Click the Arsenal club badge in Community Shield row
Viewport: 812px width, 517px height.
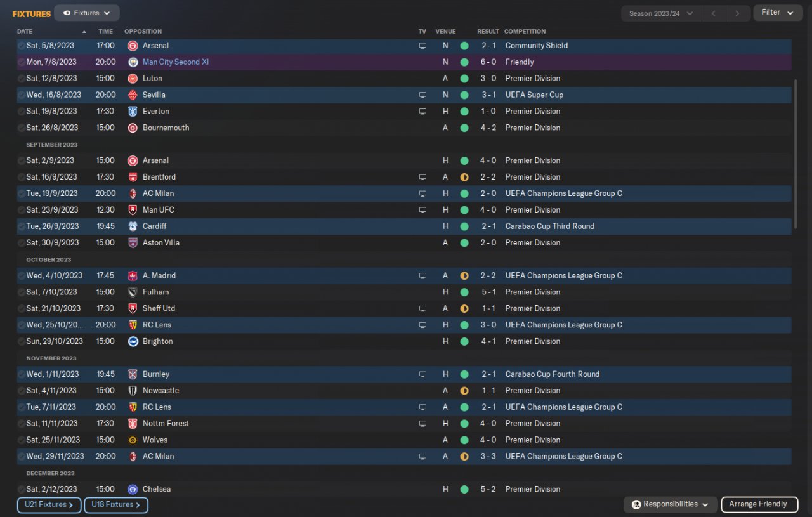[133, 46]
